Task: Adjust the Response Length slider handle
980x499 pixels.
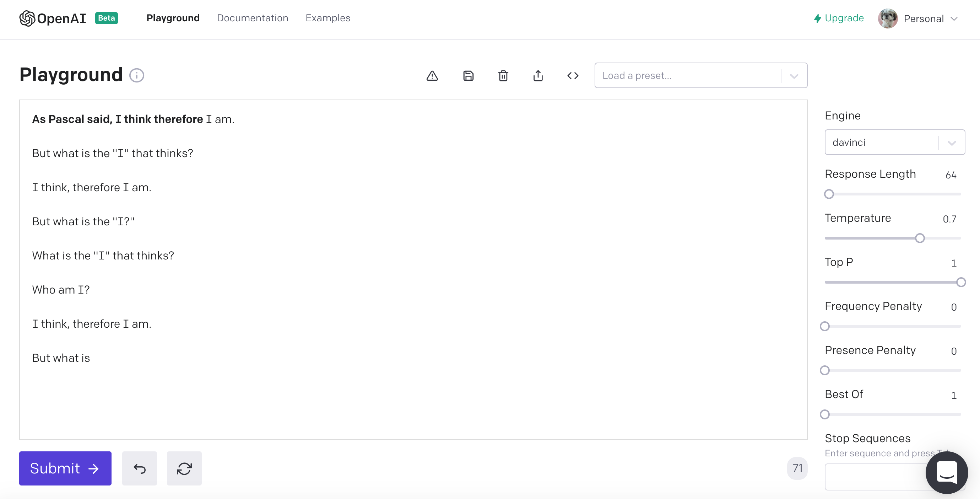Action: click(x=829, y=194)
